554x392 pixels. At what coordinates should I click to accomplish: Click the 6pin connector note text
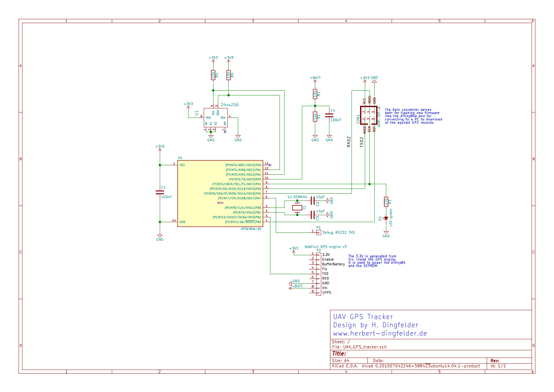click(x=413, y=116)
